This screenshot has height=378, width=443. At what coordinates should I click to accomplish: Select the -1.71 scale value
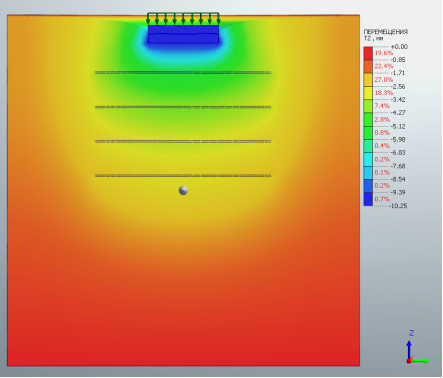coord(398,73)
